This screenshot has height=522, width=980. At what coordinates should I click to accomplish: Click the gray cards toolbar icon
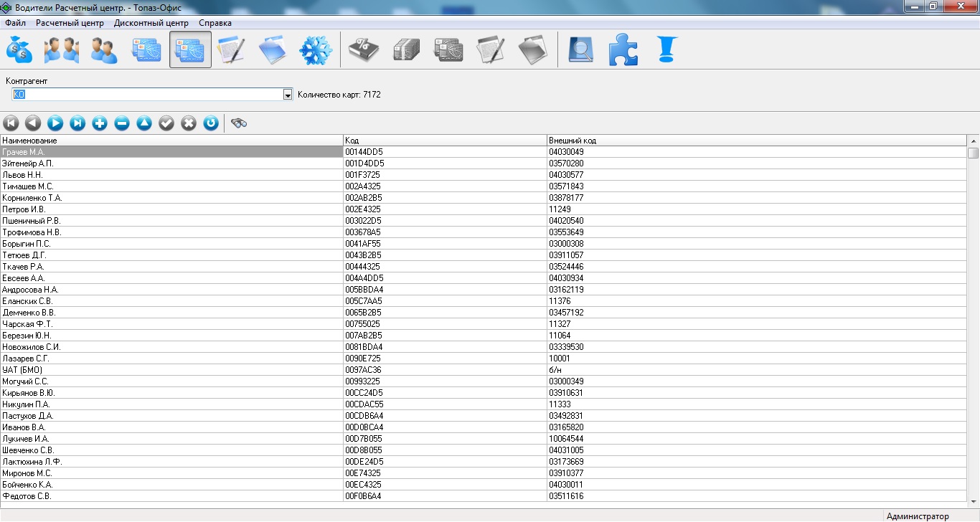tap(448, 49)
